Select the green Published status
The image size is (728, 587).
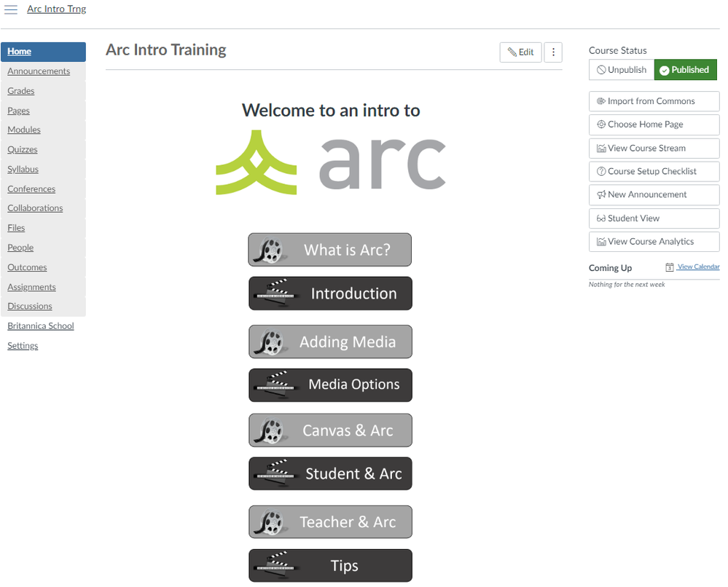tap(685, 70)
